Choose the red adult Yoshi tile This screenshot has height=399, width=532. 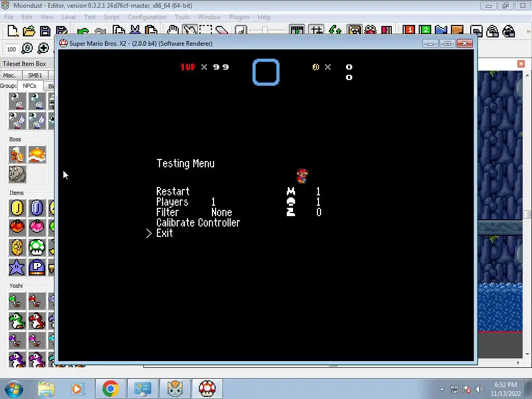point(37,321)
